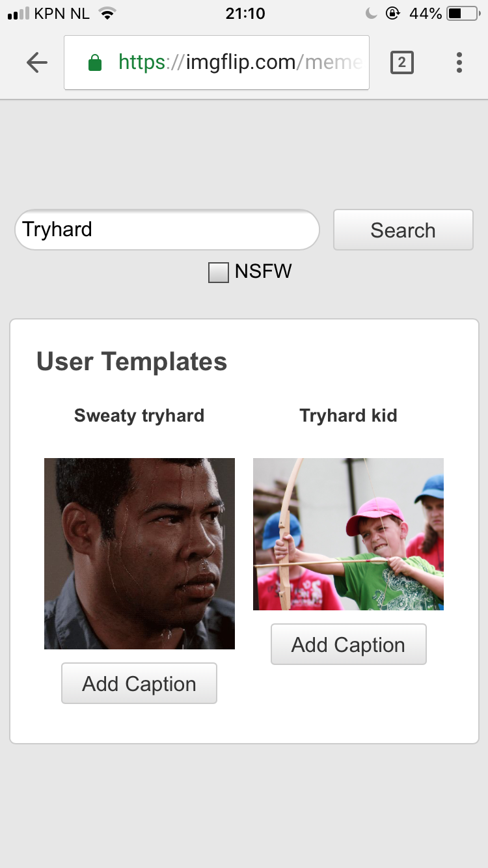This screenshot has height=868, width=488.
Task: Tap the Do Not Disturb moon icon
Action: (x=372, y=14)
